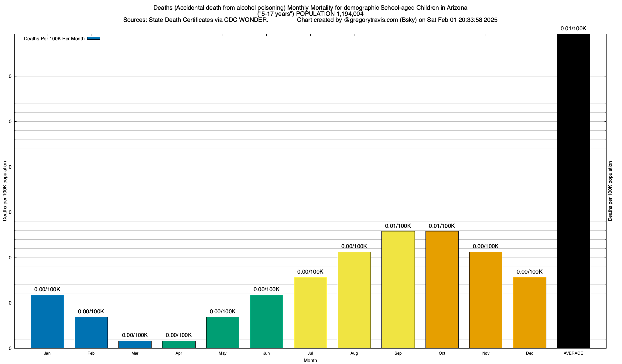622x364 pixels.
Task: Click the orange October bar
Action: click(x=442, y=290)
